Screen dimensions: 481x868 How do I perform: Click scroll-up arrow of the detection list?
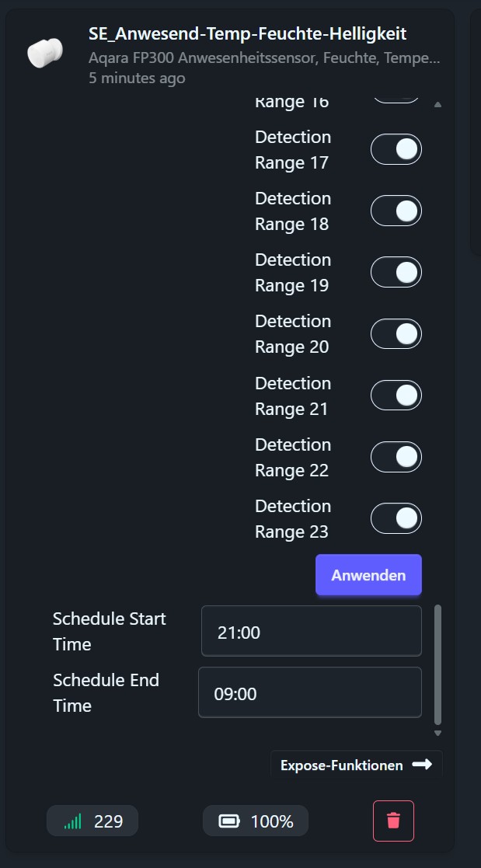(437, 105)
